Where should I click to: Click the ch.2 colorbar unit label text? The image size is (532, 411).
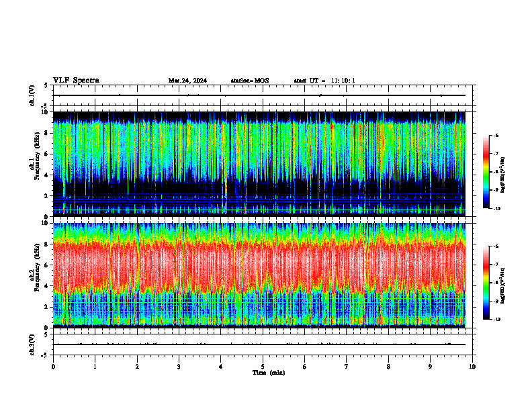503,285
